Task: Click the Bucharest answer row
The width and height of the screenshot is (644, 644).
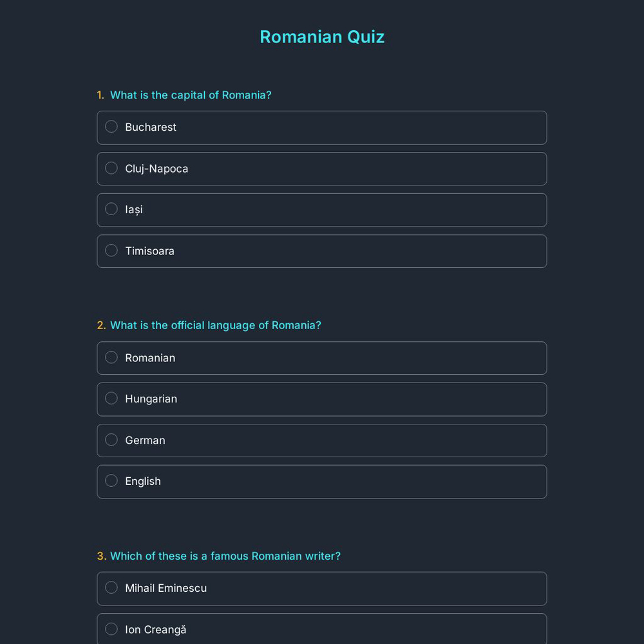Action: [x=322, y=127]
